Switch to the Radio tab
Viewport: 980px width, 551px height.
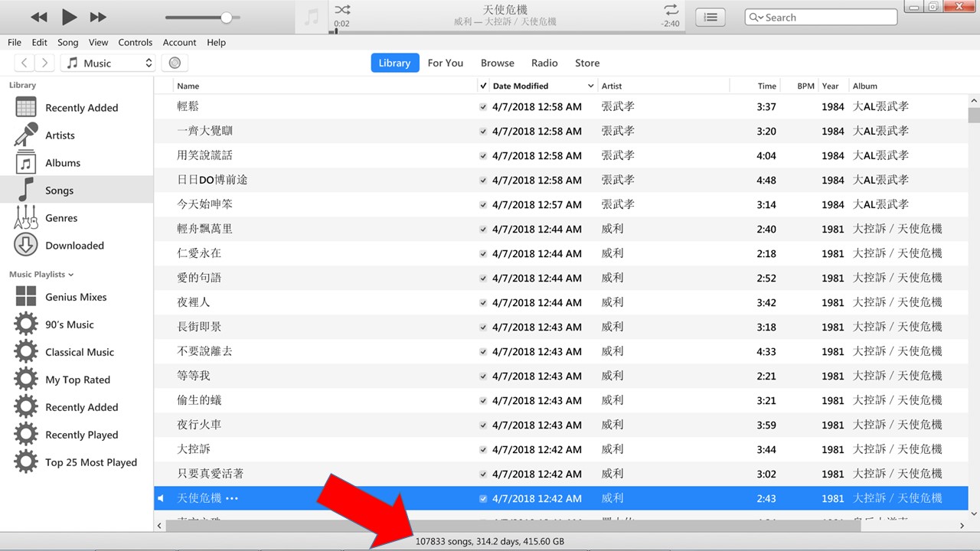[x=544, y=63]
